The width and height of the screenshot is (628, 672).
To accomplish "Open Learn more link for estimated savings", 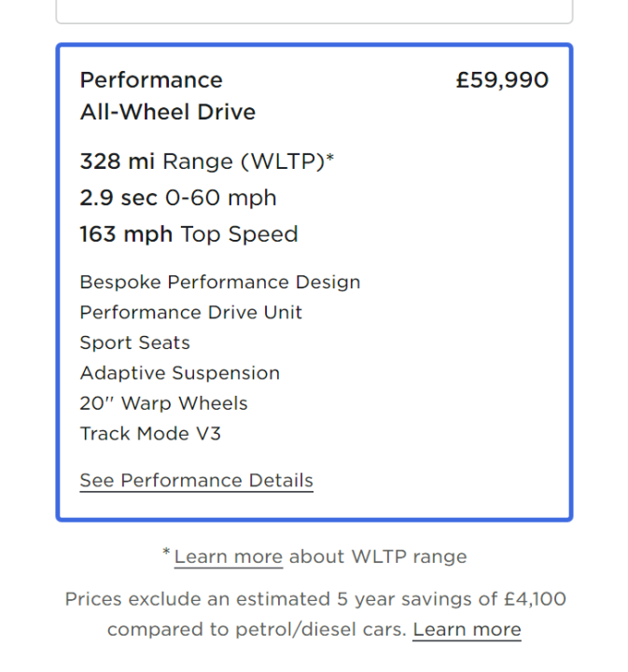I will pyautogui.click(x=467, y=630).
